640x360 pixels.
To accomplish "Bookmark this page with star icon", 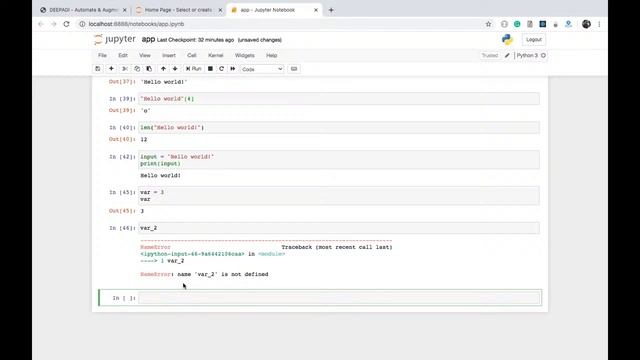I will [x=488, y=24].
